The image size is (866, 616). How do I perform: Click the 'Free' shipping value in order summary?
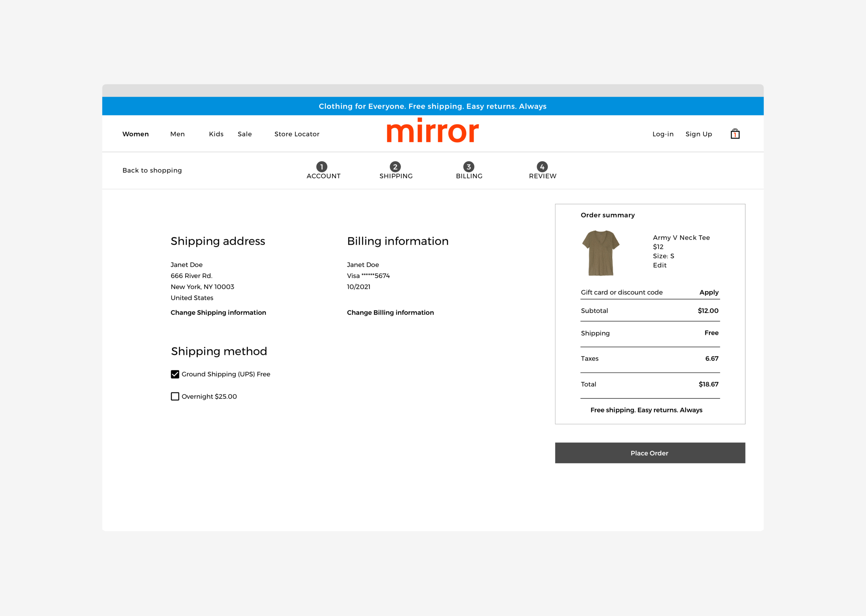point(711,333)
